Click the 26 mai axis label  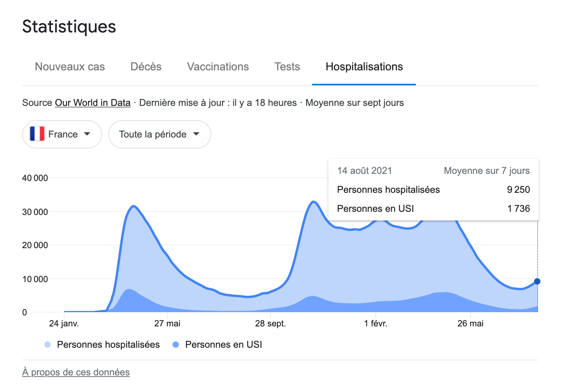(470, 324)
